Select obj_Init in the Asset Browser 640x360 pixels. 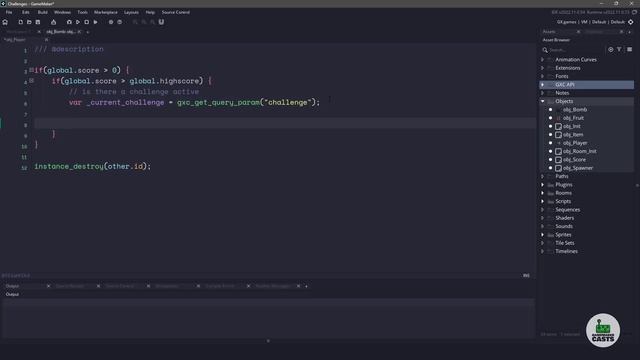(571, 126)
